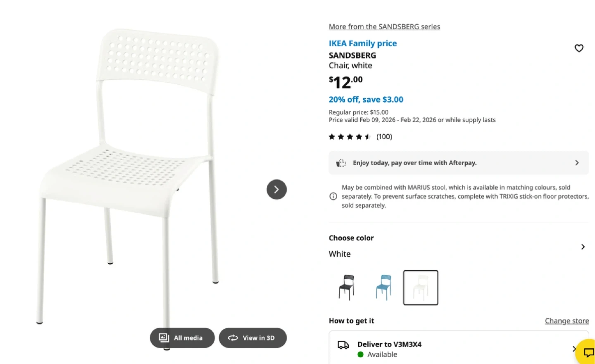Click the Afterpay icon in banner
This screenshot has height=364, width=595.
tap(341, 163)
